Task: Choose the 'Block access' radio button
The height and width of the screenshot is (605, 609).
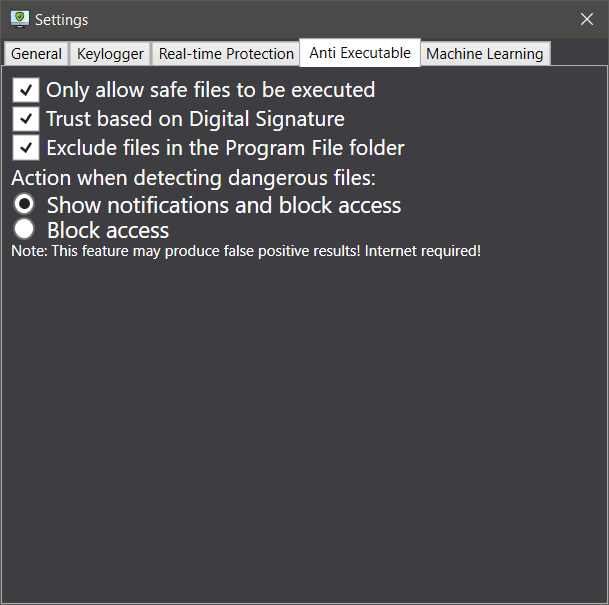Action: pyautogui.click(x=25, y=229)
